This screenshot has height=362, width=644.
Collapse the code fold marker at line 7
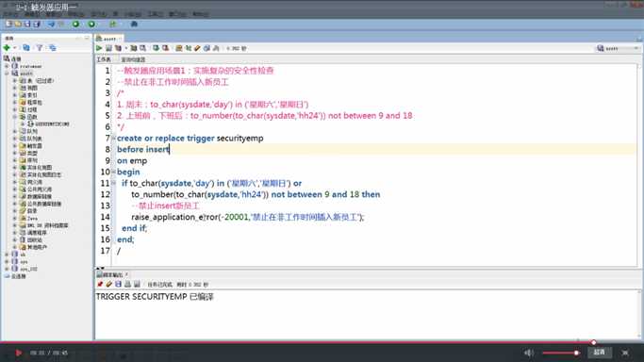click(x=114, y=138)
